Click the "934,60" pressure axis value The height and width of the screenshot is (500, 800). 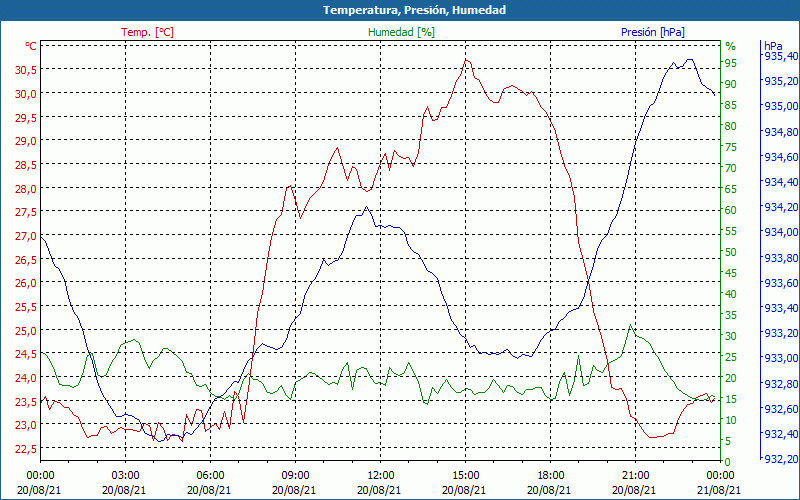coord(781,157)
